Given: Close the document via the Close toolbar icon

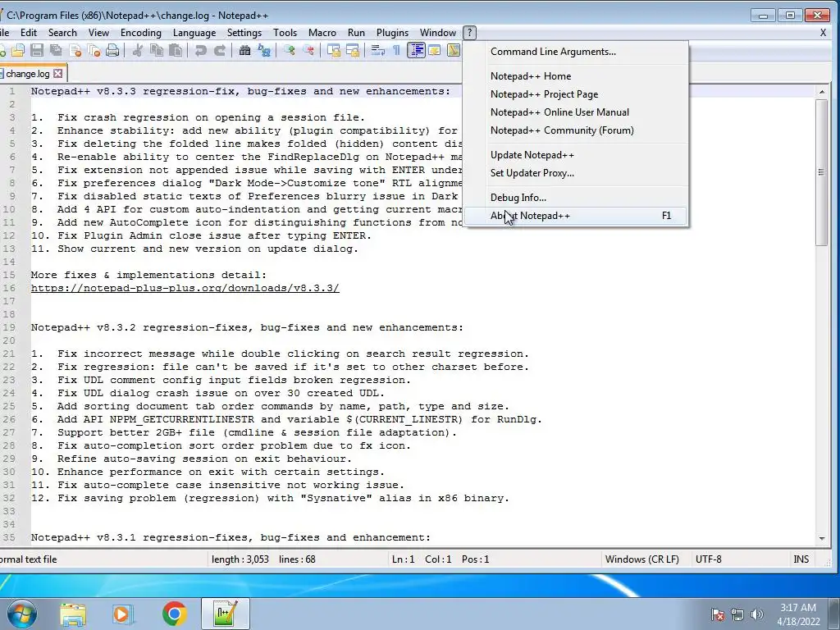Looking at the screenshot, I should (75, 50).
